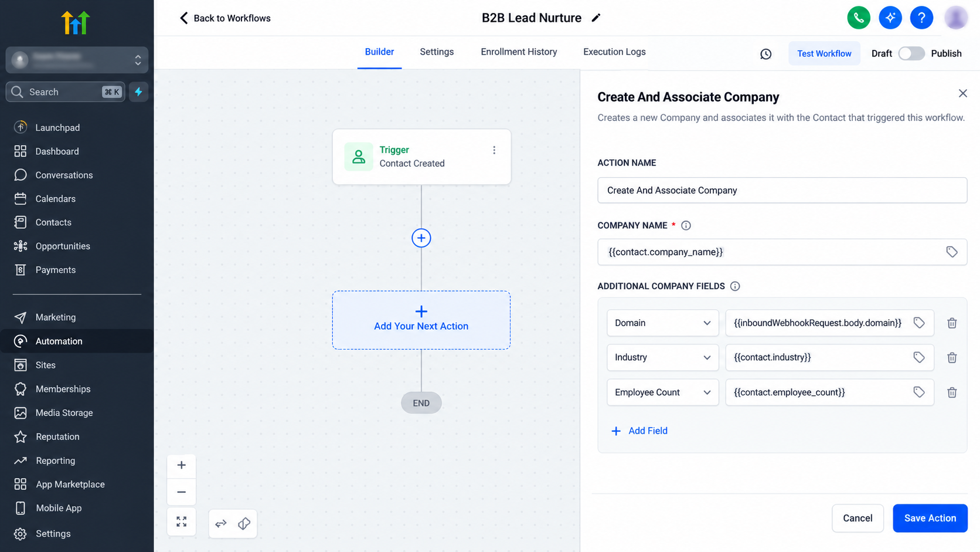The width and height of the screenshot is (980, 552).
Task: Click the Employee Count value input field
Action: click(829, 392)
